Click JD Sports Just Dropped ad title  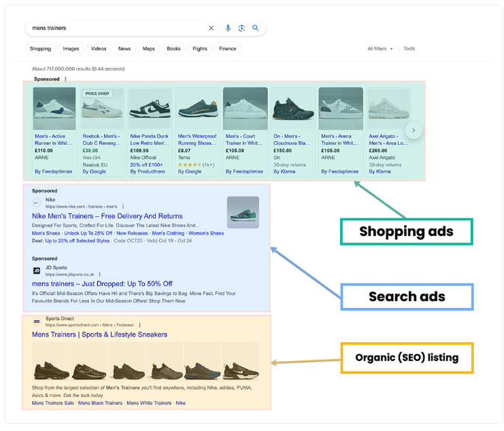pyautogui.click(x=102, y=283)
